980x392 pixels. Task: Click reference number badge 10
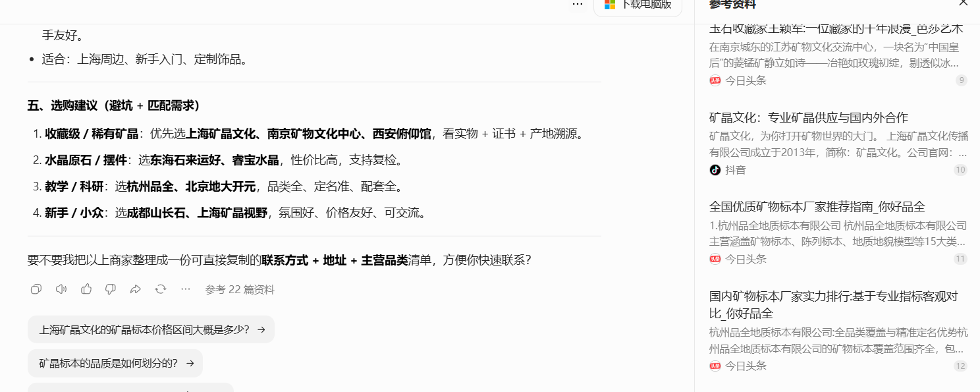(960, 170)
